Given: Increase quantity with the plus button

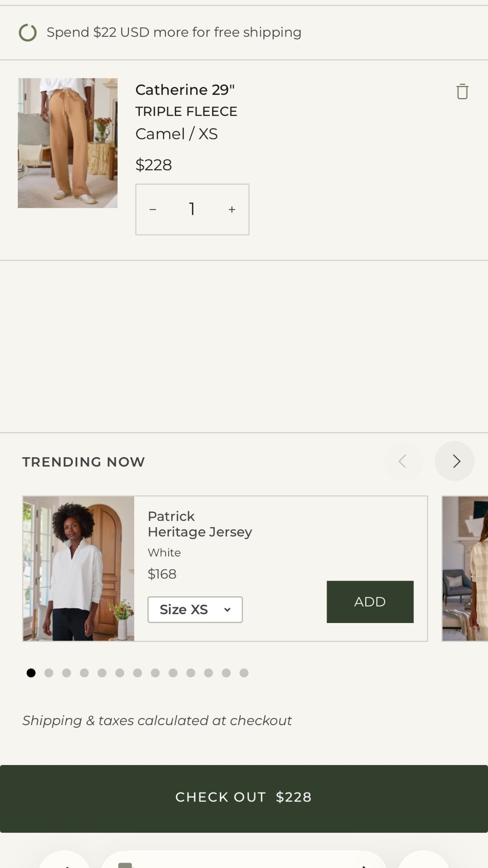Looking at the screenshot, I should point(232,209).
